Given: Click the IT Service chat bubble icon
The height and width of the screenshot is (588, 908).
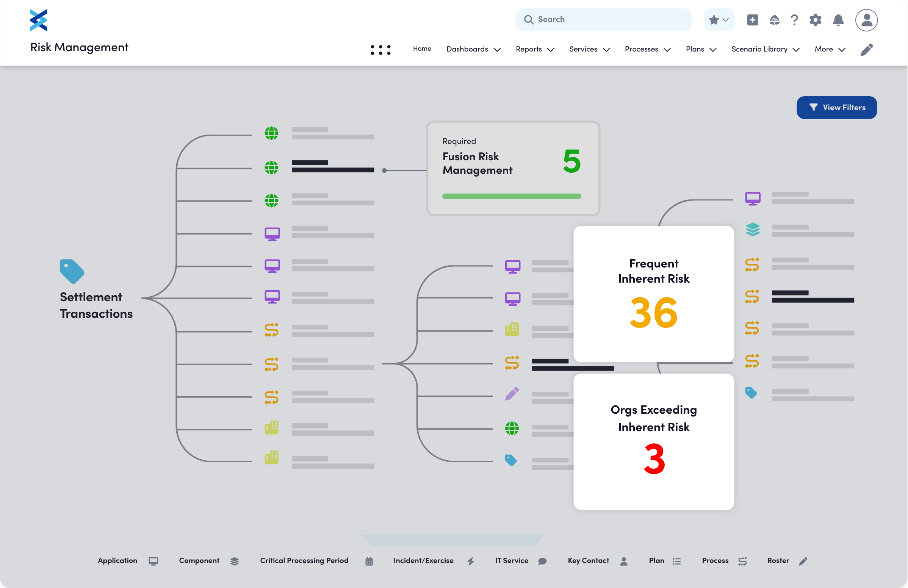Looking at the screenshot, I should (x=542, y=561).
